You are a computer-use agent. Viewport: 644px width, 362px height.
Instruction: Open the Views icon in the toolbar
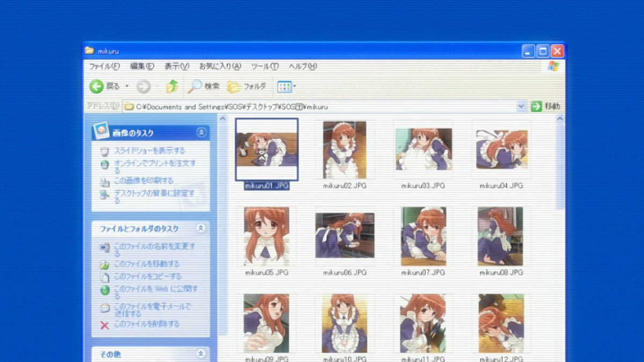284,86
